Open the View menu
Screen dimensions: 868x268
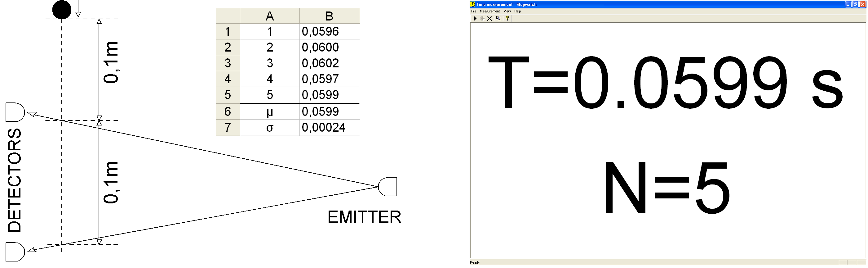(x=507, y=11)
